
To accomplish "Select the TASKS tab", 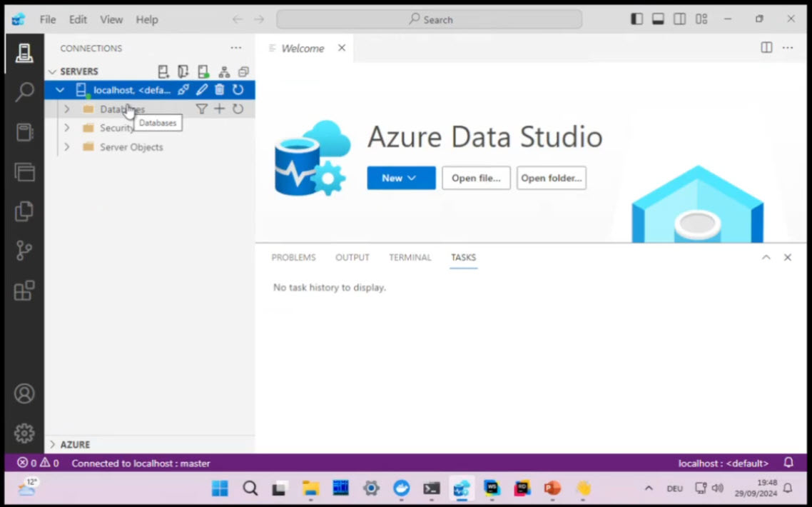I will (464, 257).
